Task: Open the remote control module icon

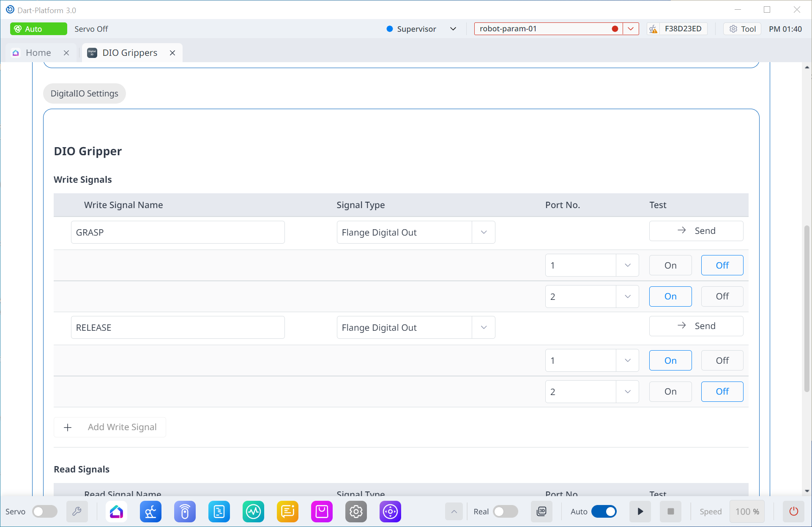Action: [185, 512]
